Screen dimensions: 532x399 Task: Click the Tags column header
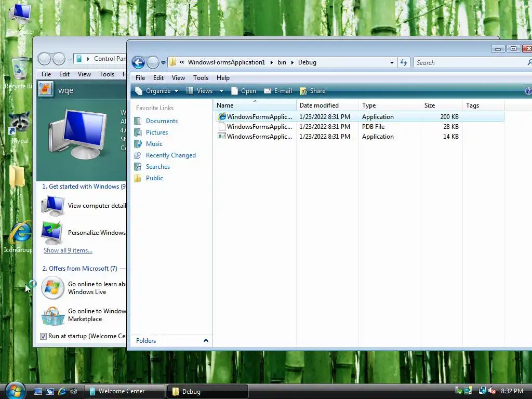483,105
